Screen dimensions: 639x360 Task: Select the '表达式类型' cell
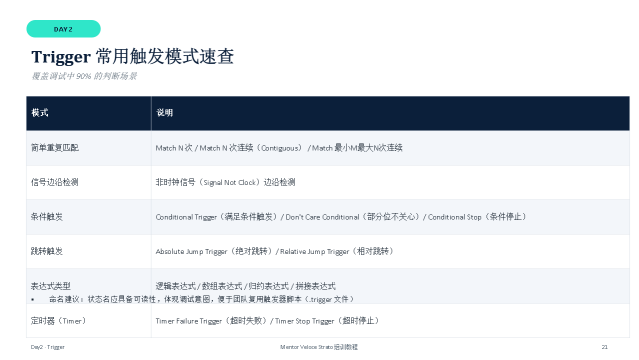pyautogui.click(x=89, y=286)
